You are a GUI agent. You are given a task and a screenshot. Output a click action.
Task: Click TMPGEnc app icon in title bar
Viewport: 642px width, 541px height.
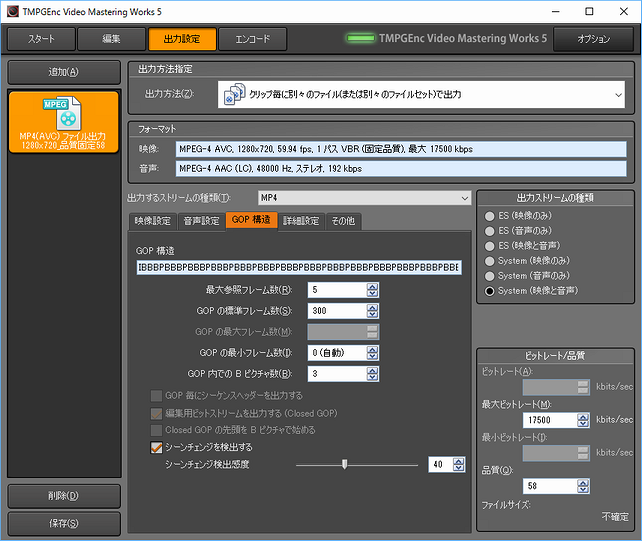coord(13,11)
